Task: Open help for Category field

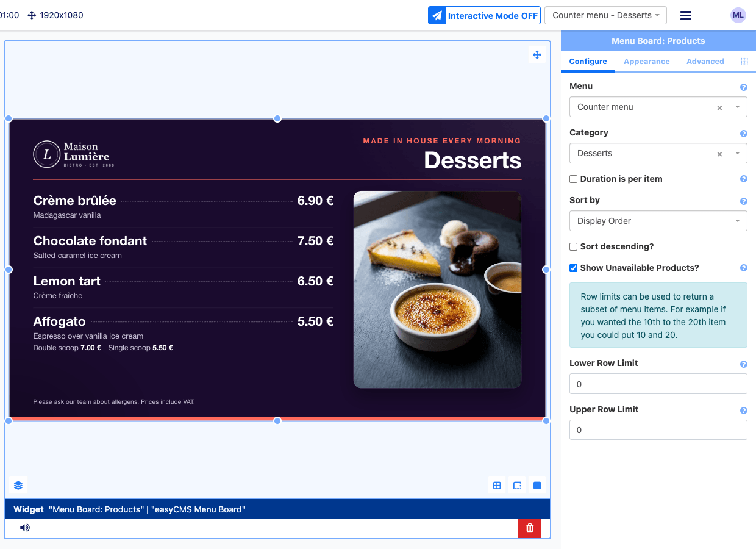Action: (744, 134)
